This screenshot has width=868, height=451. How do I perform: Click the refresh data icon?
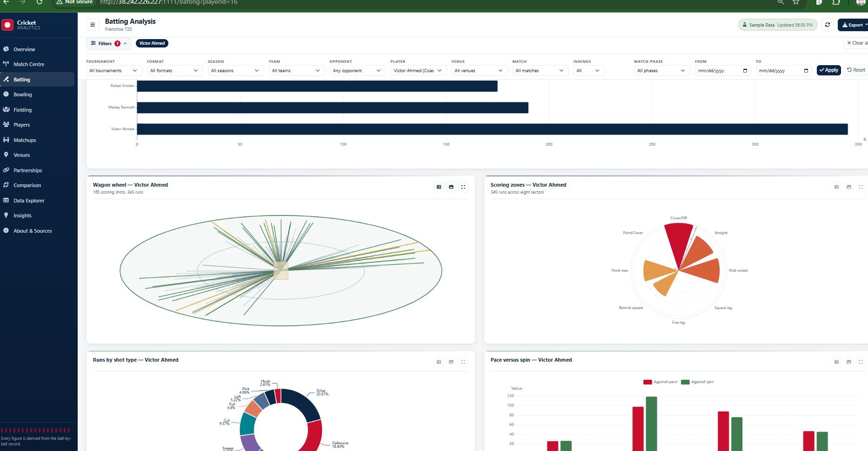tap(828, 25)
